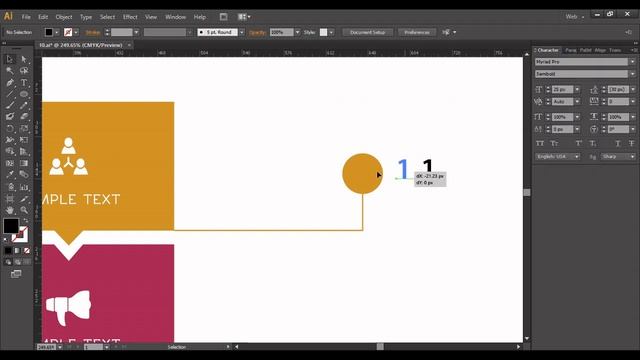Click the orange Stroke label link
The image size is (640, 360).
(x=93, y=32)
